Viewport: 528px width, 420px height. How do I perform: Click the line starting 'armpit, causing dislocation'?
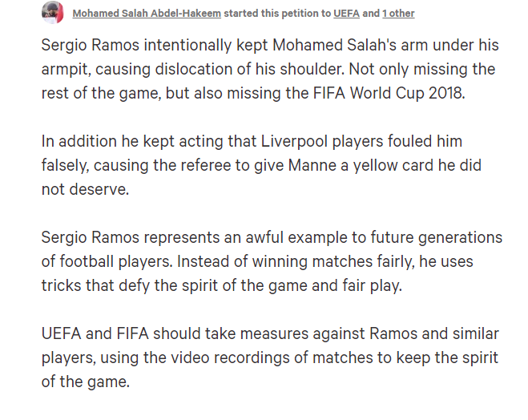click(x=268, y=70)
